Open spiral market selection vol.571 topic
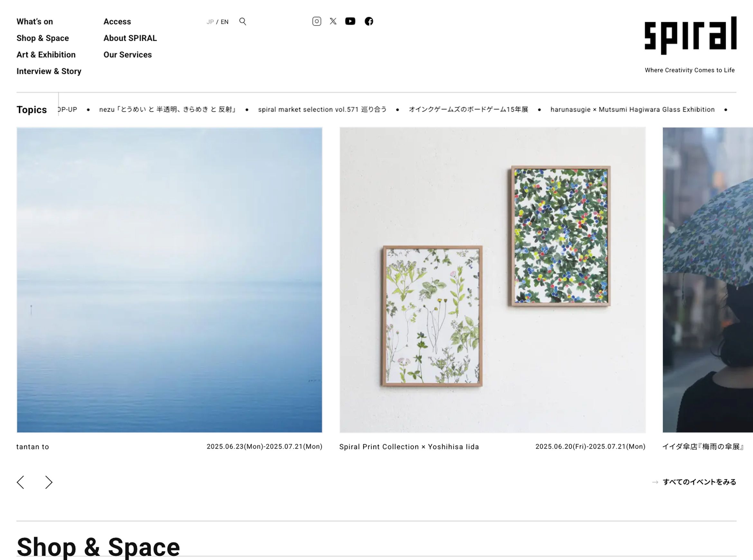The image size is (753, 560). pyautogui.click(x=322, y=109)
